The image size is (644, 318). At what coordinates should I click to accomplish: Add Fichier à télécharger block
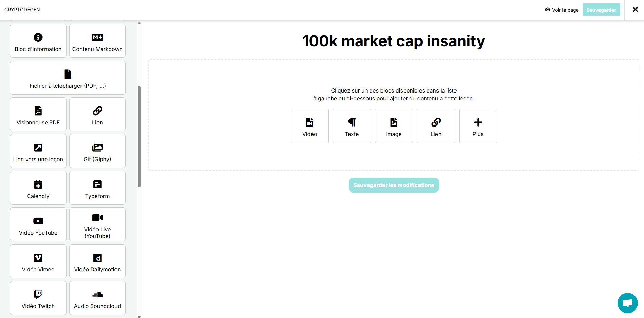coord(68,78)
